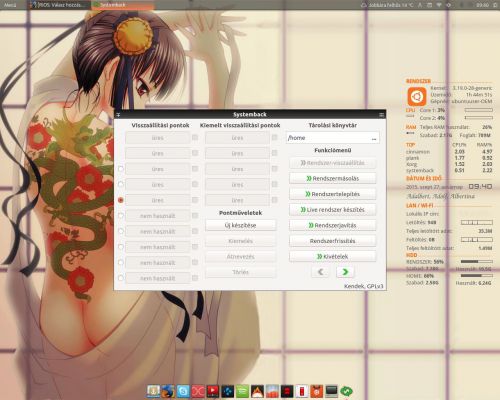Click the user icon in top panel
500x400 pixels.
pyautogui.click(x=420, y=5)
